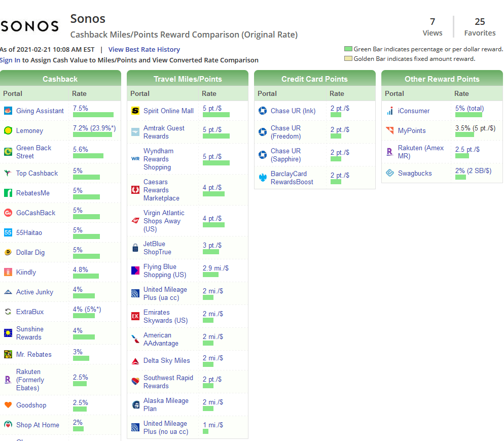Click the Favorites counter
This screenshot has width=504, height=441.
(x=480, y=27)
